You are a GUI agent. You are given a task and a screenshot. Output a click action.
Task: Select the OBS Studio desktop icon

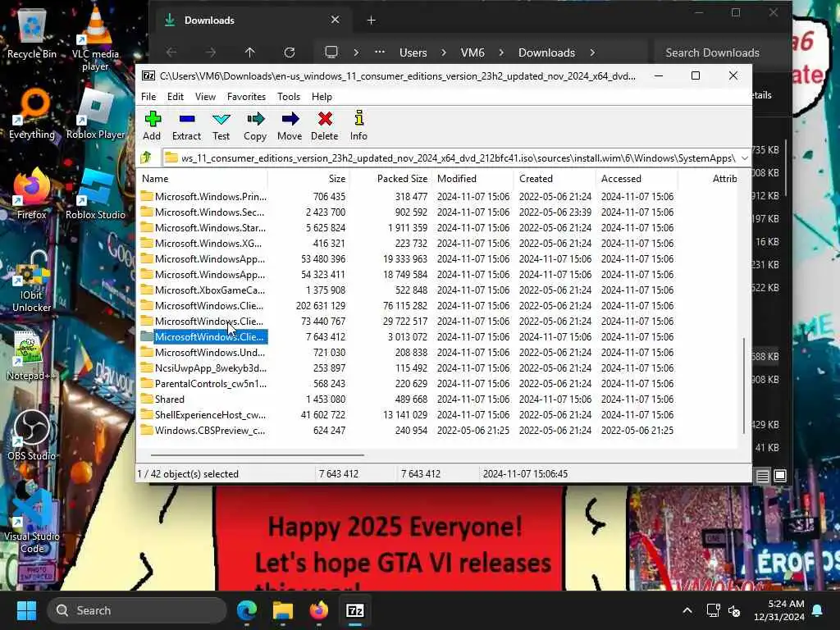click(32, 435)
